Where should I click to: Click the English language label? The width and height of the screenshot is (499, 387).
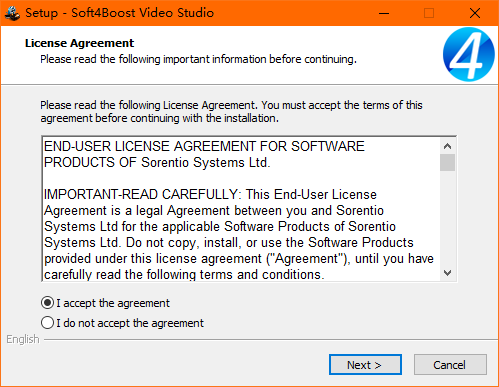23,339
